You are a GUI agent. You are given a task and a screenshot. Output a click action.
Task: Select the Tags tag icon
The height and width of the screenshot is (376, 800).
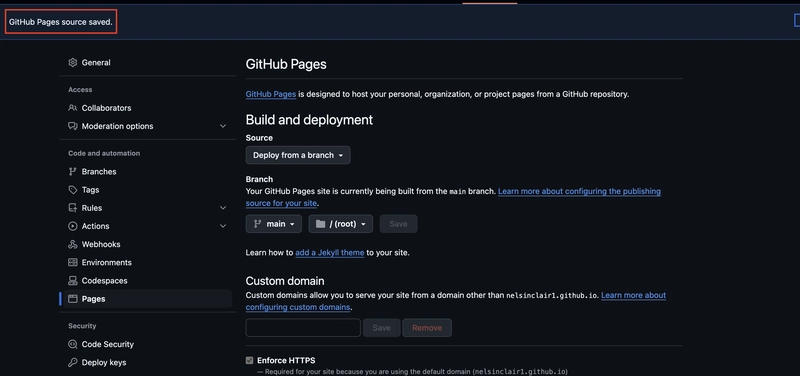coord(72,190)
